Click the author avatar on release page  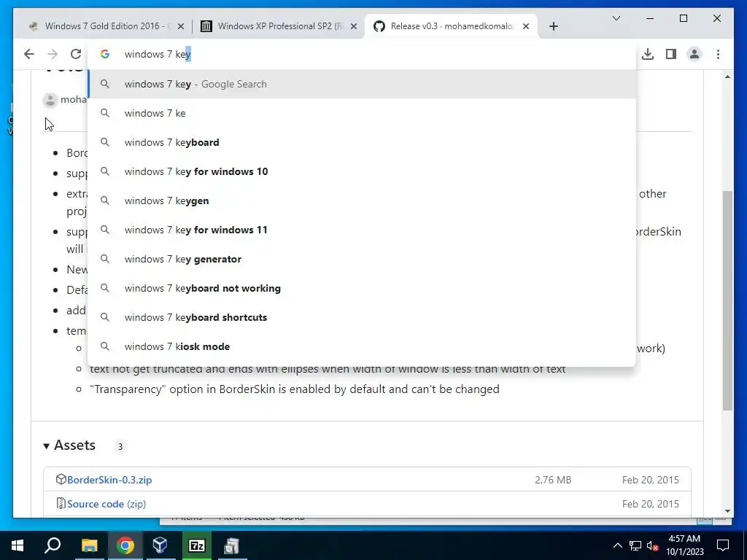pos(50,100)
